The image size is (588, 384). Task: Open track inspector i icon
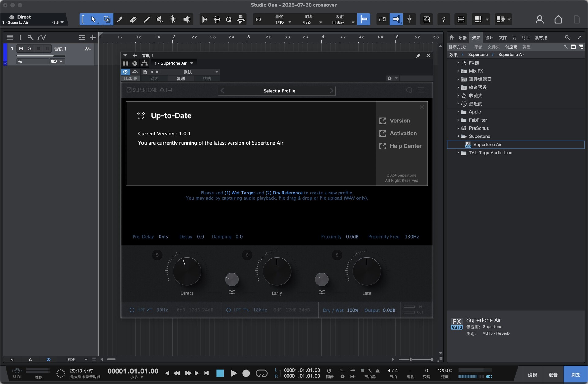[x=20, y=37]
